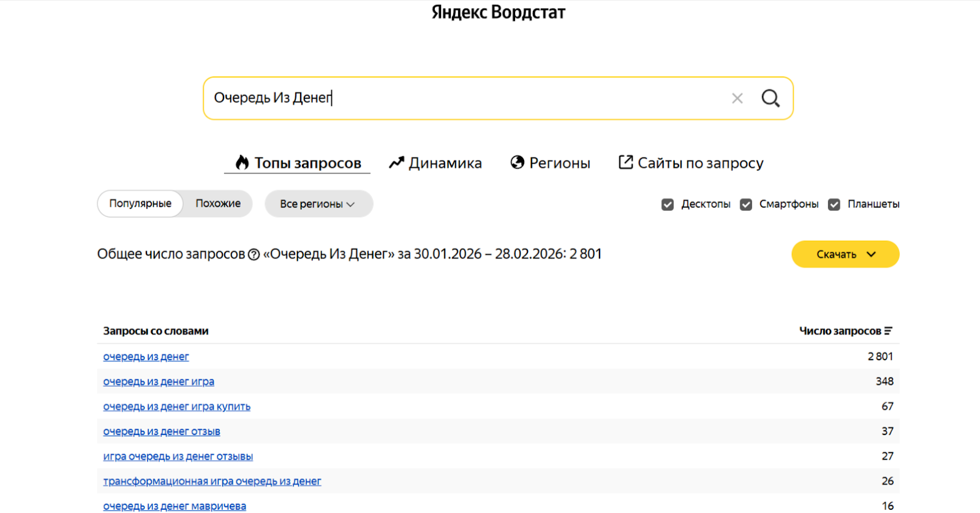Open the очередь из денег игра link

(x=159, y=382)
